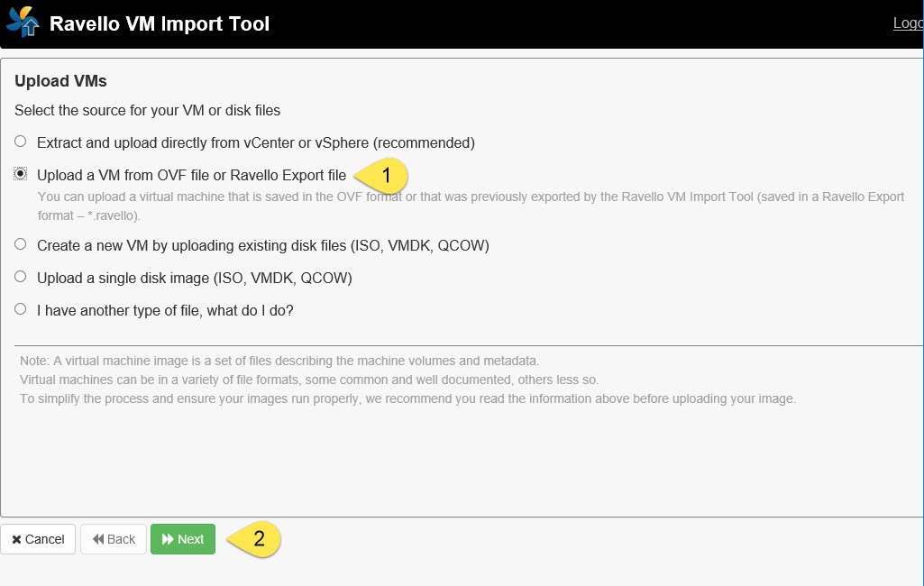Proceed with the green Next button

pyautogui.click(x=183, y=539)
